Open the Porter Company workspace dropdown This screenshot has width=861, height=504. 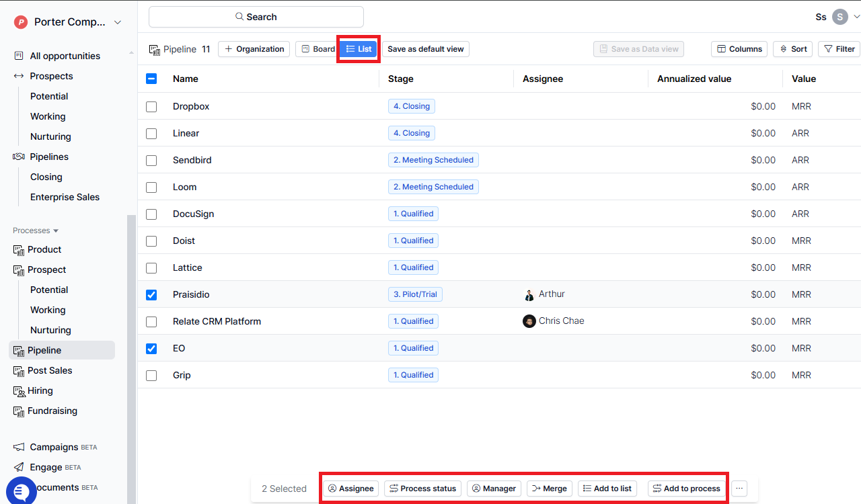tap(65, 22)
